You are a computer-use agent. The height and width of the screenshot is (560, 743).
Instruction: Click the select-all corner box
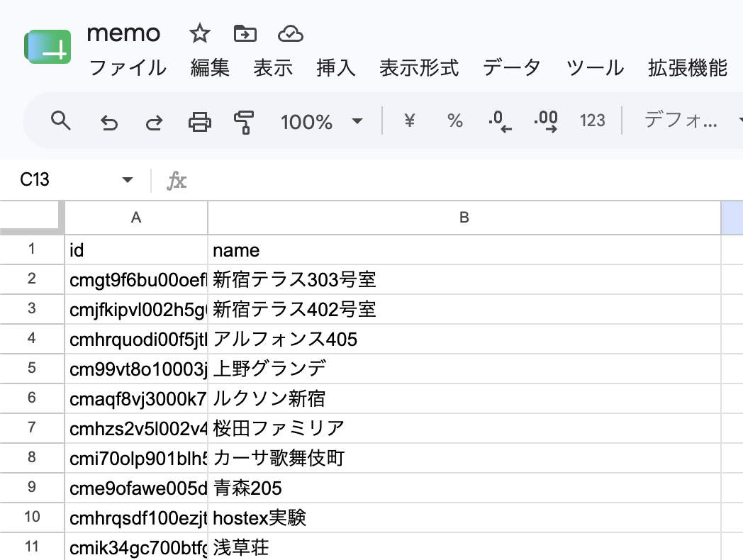pyautogui.click(x=32, y=218)
